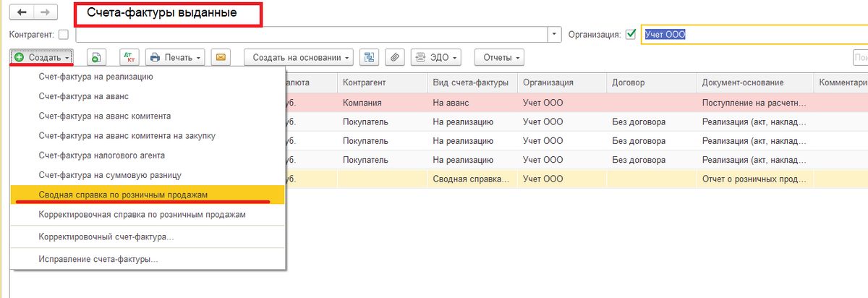868x298 pixels.
Task: Open the ЭДО dropdown menu
Action: pos(437,57)
